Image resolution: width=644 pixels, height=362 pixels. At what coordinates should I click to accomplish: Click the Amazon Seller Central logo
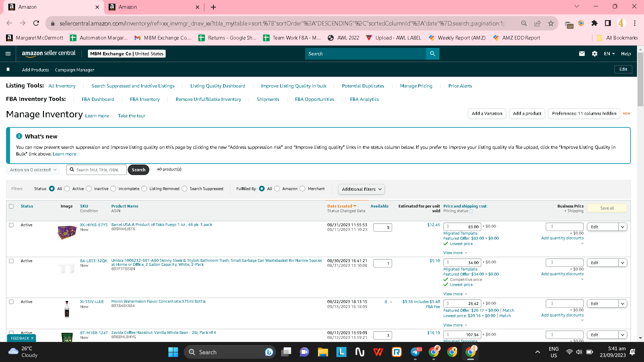(x=49, y=54)
